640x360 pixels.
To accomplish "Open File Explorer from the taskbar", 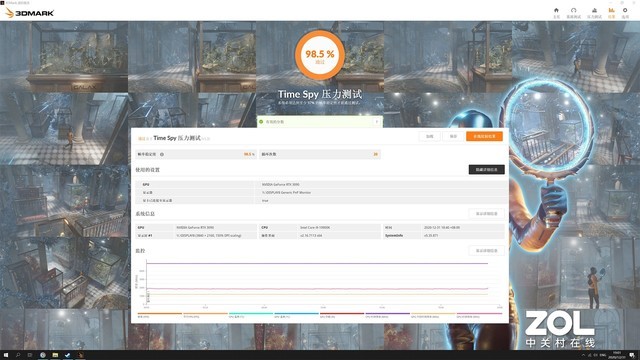I will coord(55,355).
